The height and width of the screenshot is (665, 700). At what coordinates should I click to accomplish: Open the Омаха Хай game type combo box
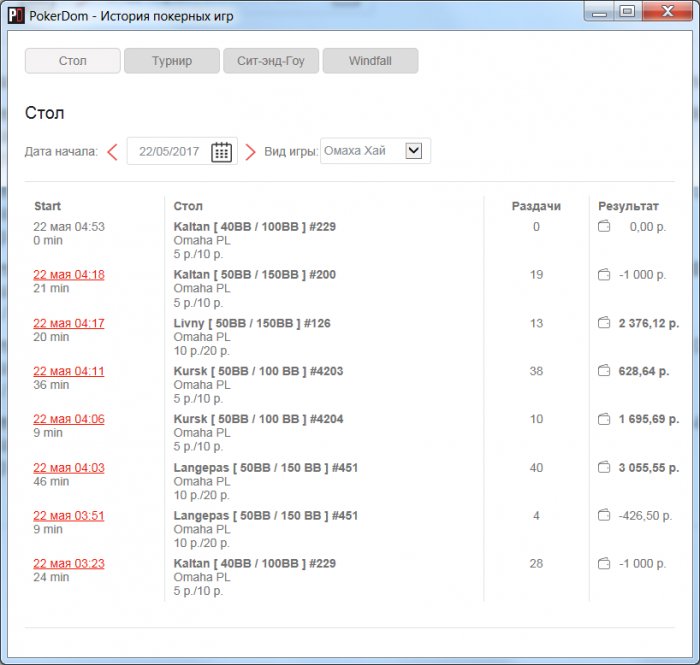coord(375,151)
